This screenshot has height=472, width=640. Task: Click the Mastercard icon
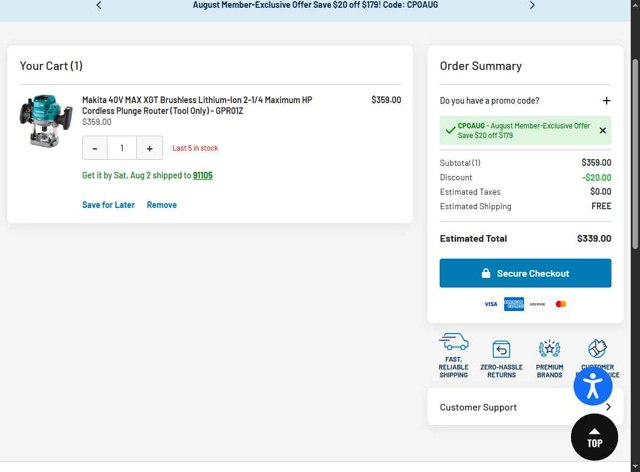click(x=561, y=304)
